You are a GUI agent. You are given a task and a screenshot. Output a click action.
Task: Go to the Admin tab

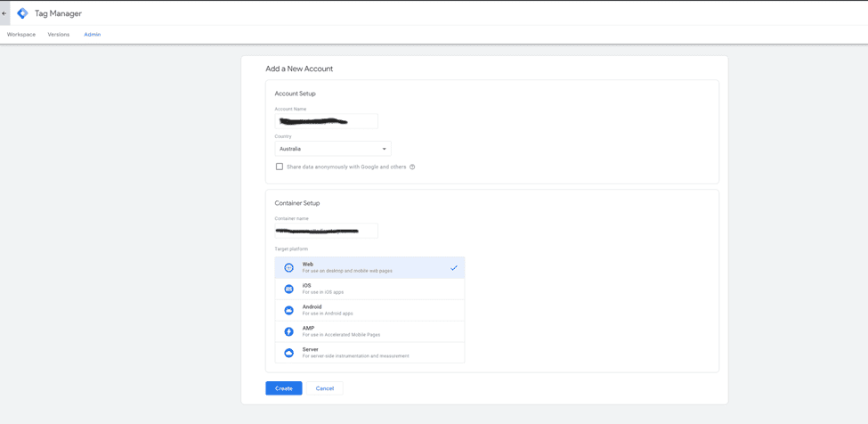(x=93, y=35)
